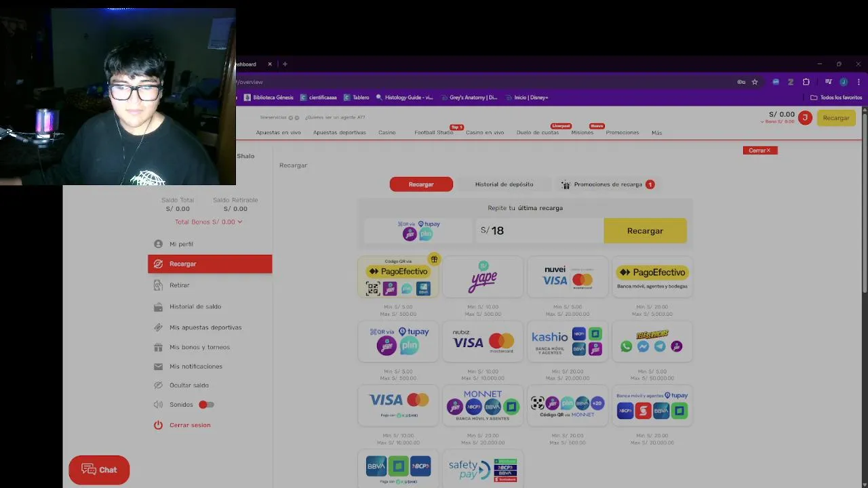Choose the SafetyPay payment method

point(483,469)
